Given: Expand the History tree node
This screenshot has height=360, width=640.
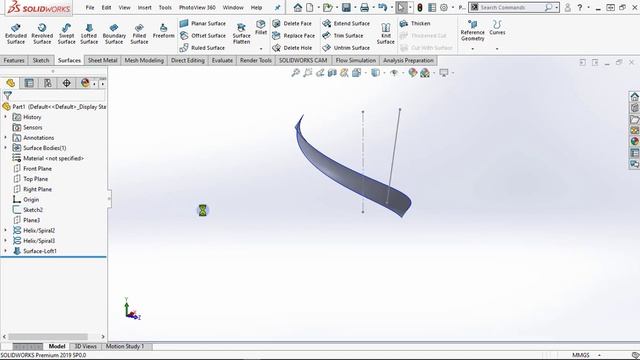Looking at the screenshot, I should click(6, 117).
